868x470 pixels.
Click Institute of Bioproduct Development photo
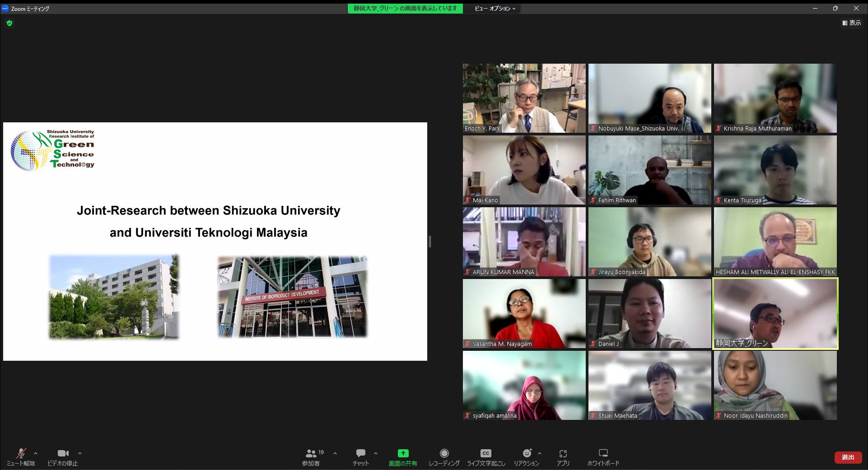coord(292,297)
